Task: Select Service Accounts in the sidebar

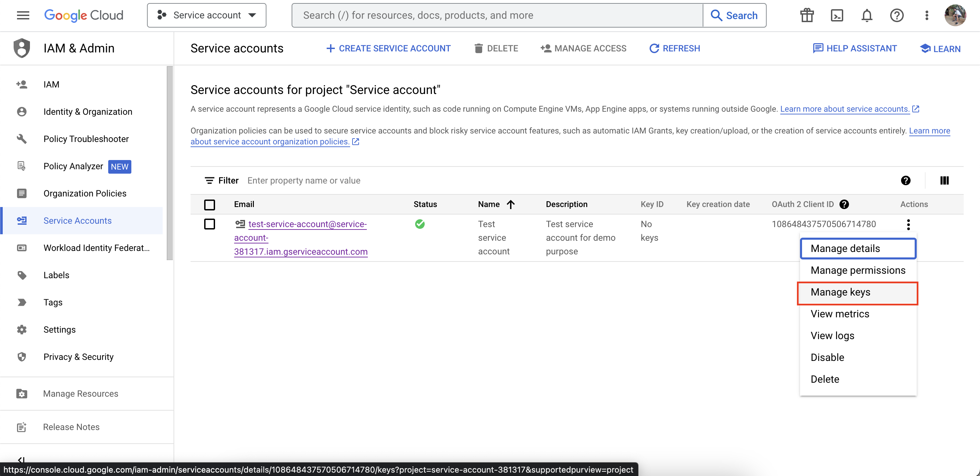Action: (x=82, y=221)
